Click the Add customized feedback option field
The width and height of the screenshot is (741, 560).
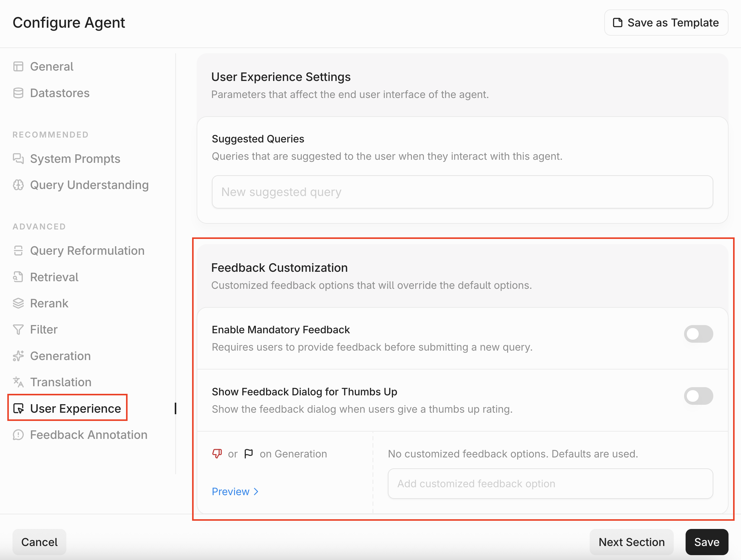(x=550, y=484)
